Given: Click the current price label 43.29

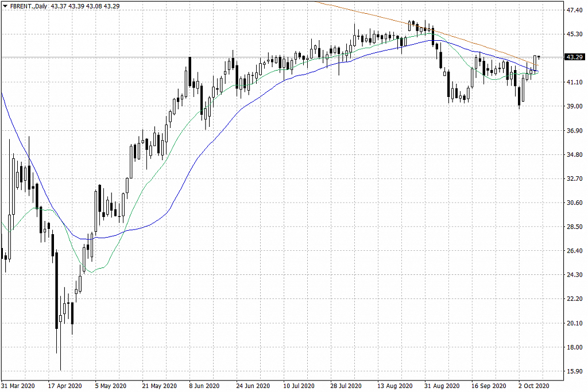Looking at the screenshot, I should point(574,57).
